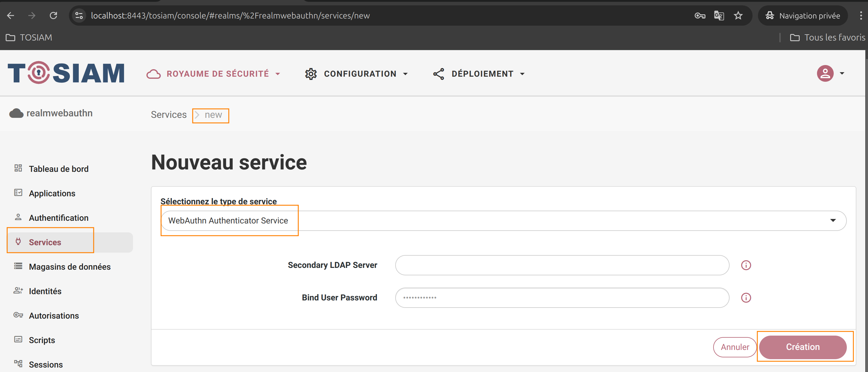Open Magasins de données in sidebar

tap(69, 266)
